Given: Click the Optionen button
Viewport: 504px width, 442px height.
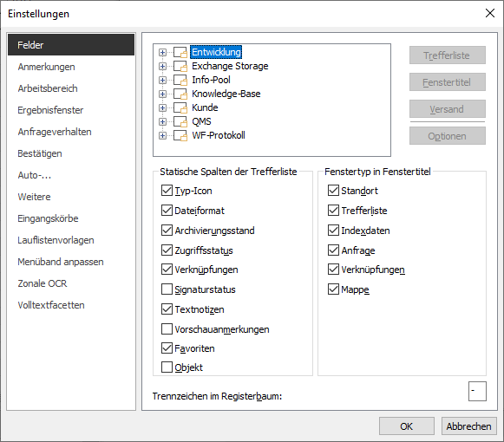Looking at the screenshot, I should click(x=447, y=136).
